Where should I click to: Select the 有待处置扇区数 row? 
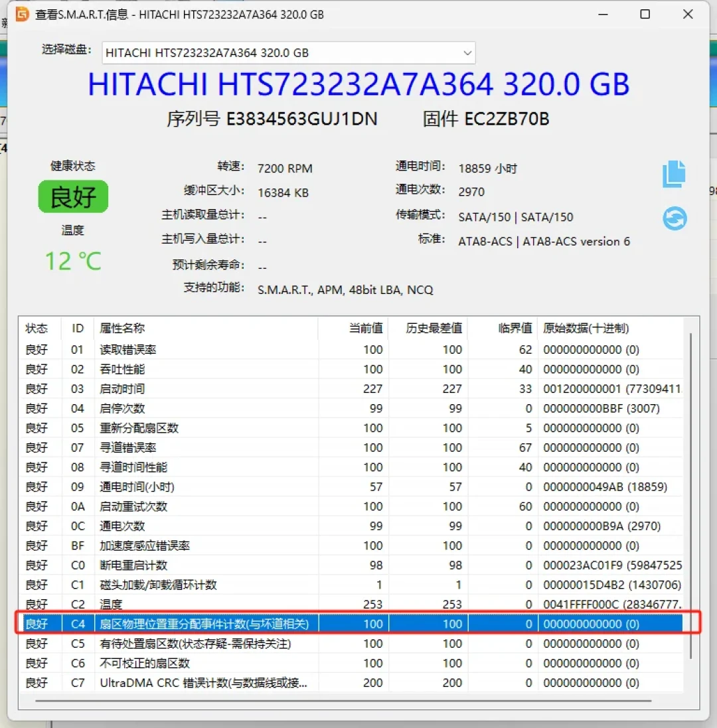pyautogui.click(x=351, y=644)
